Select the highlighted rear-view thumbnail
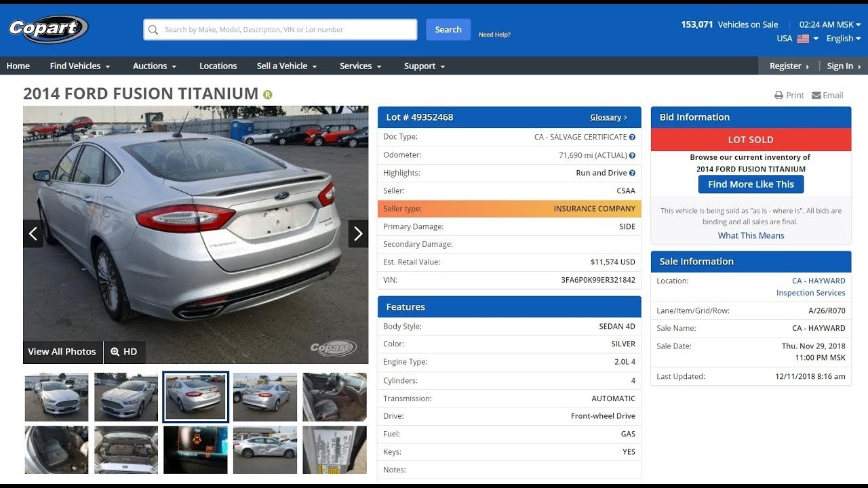Viewport: 868px width, 488px height. pos(195,397)
